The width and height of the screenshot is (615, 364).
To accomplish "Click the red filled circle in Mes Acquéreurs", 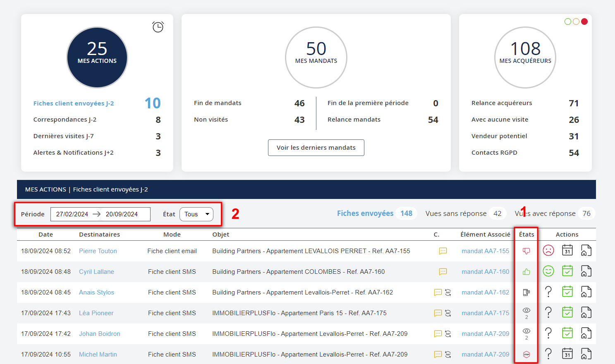I will (584, 22).
